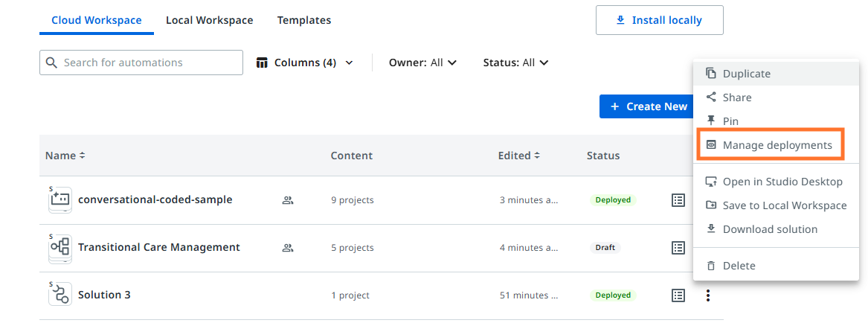Open the conversational-coded-sample solution icon
The image size is (868, 323).
[60, 200]
